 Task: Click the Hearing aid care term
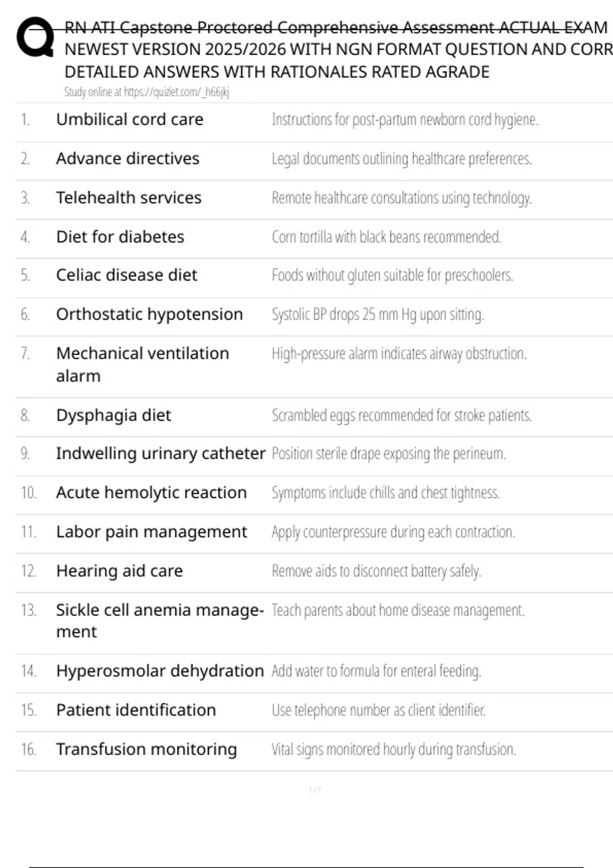[x=119, y=571]
